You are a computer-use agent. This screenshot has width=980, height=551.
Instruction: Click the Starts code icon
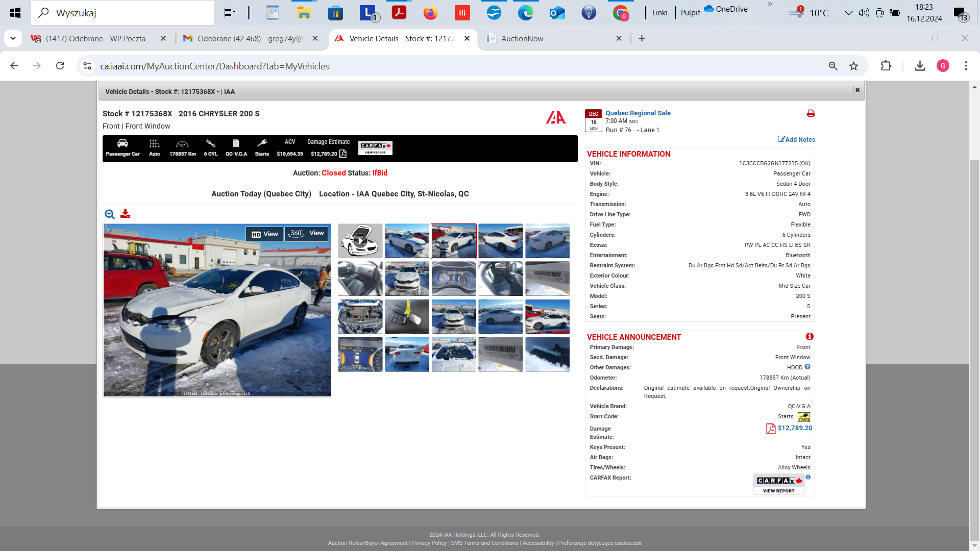[x=804, y=417]
